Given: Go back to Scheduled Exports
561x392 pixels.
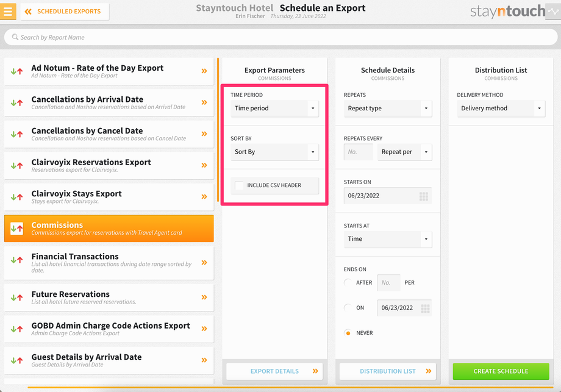Looking at the screenshot, I should (65, 12).
